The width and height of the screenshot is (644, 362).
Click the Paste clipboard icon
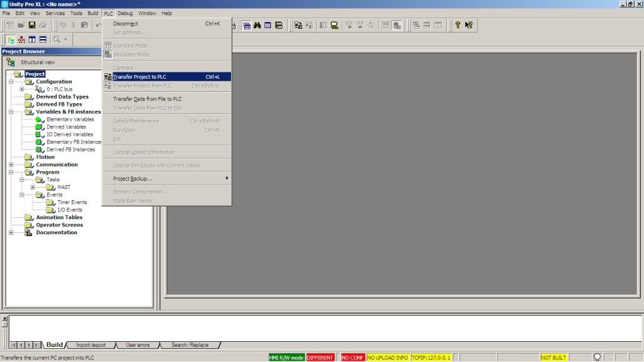(84, 25)
